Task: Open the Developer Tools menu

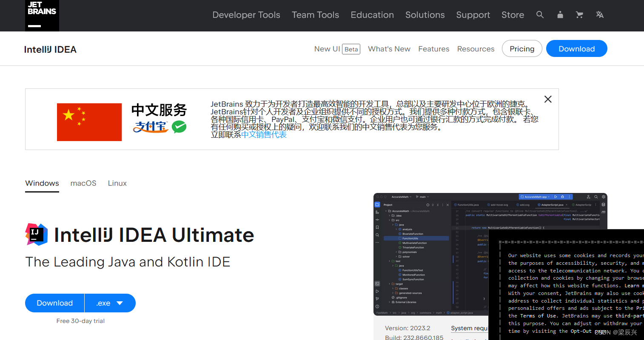Action: coord(246,15)
